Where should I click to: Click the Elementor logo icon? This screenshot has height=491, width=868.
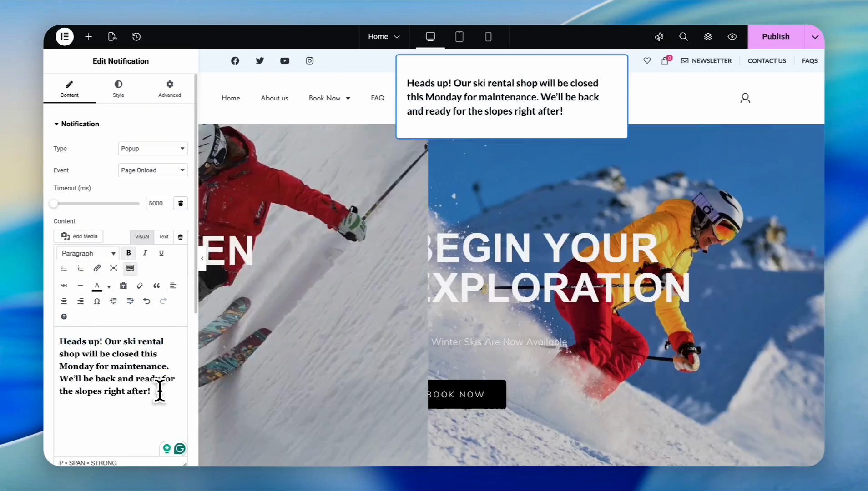click(x=65, y=37)
